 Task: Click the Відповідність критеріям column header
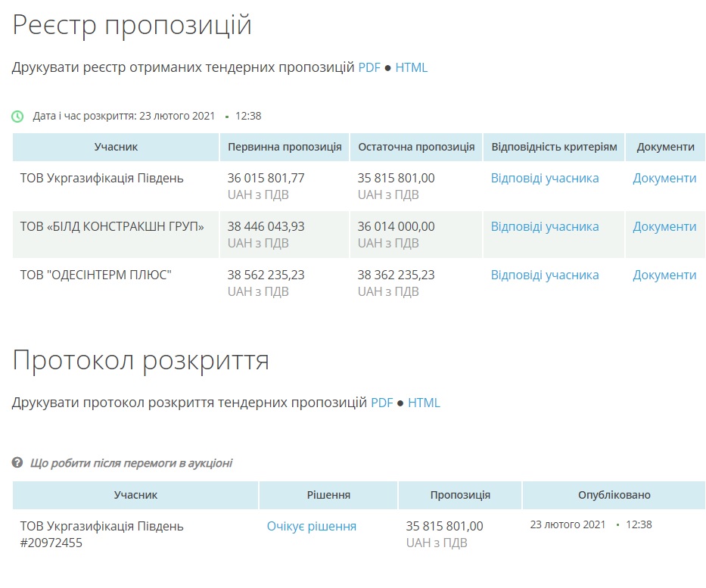click(x=554, y=147)
